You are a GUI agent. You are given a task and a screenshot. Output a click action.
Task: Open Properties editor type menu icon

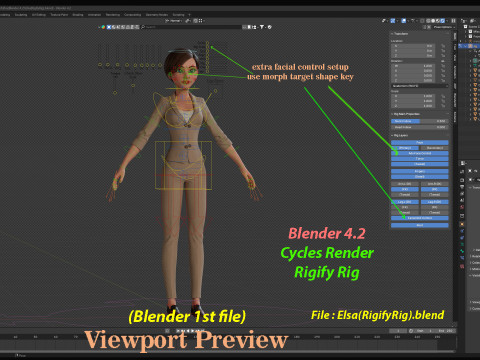463,163
